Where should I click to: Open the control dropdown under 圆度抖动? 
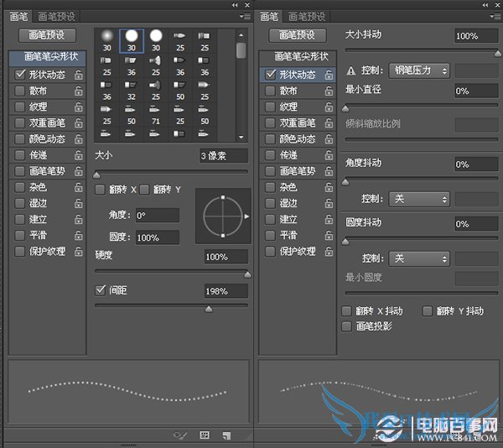click(419, 258)
